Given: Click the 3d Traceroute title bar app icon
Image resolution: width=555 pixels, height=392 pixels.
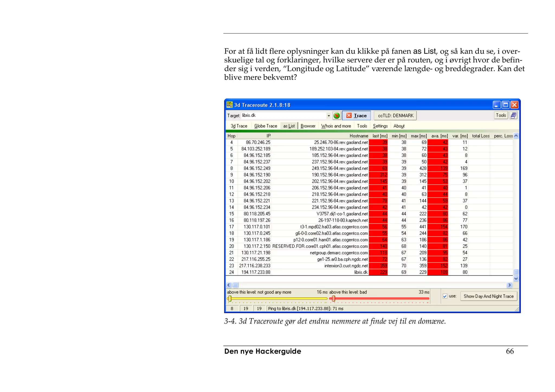Looking at the screenshot, I should pos(230,105).
